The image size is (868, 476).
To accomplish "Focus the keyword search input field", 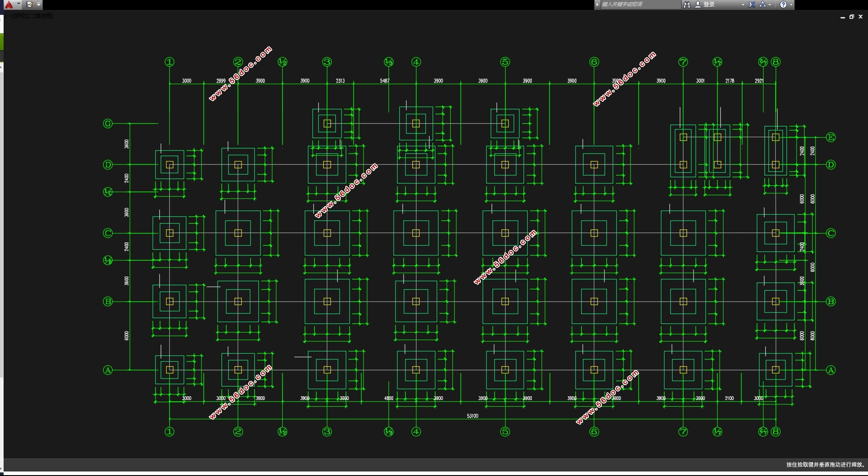I will tap(641, 4).
